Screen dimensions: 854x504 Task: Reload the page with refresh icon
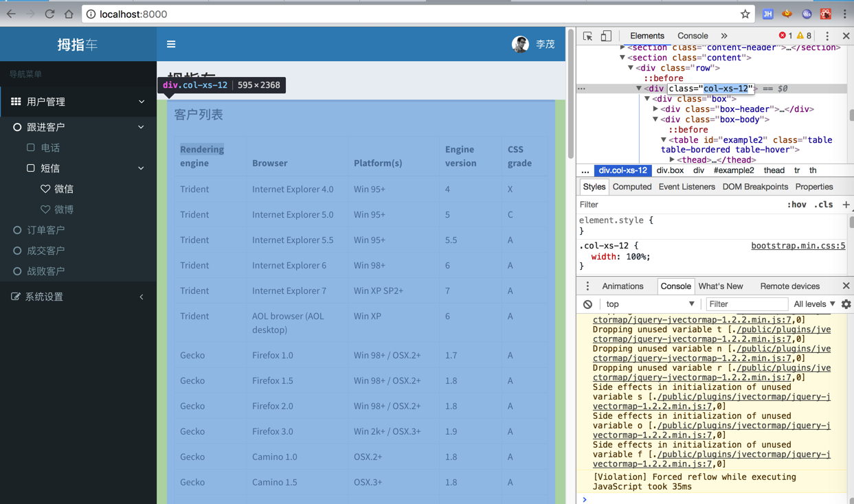point(49,14)
